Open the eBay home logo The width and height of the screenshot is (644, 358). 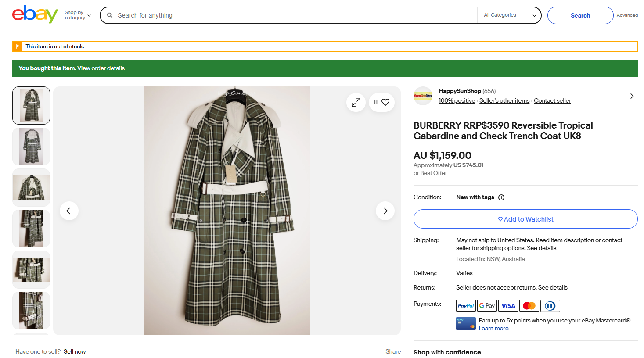pyautogui.click(x=35, y=14)
